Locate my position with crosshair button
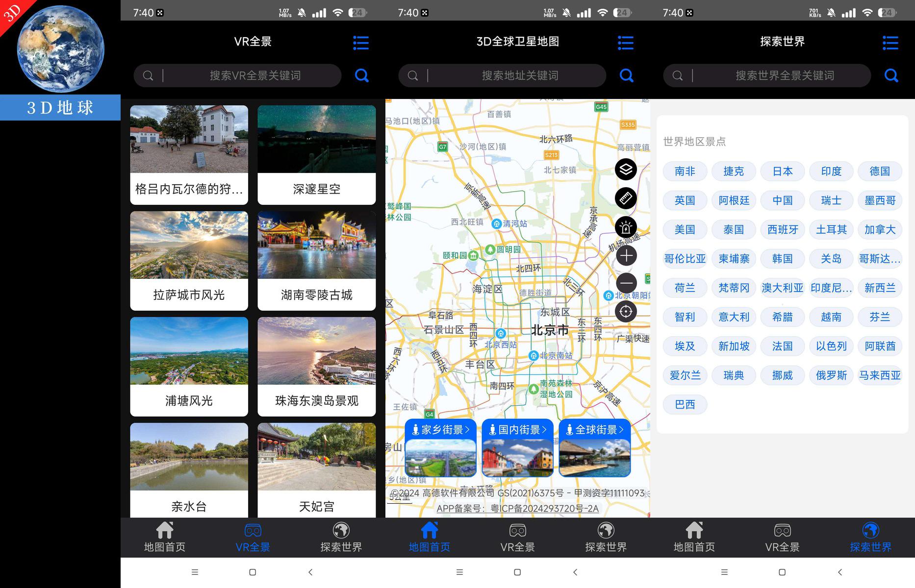 (x=626, y=312)
